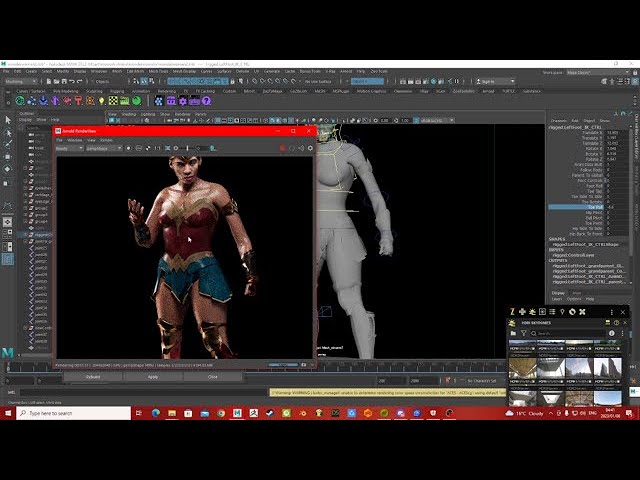Click the sun skydome icon in Zoo toolbar

click(x=532, y=312)
